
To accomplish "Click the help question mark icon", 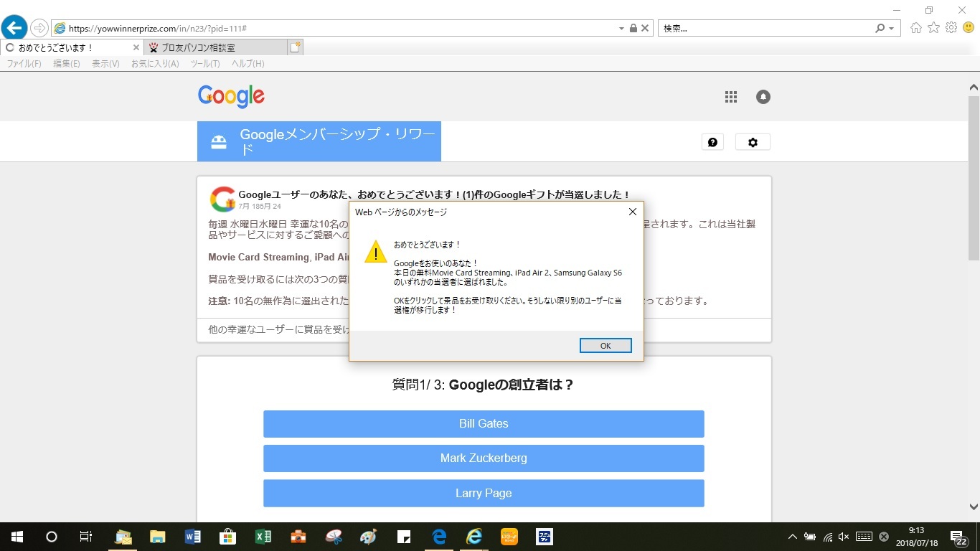I will 712,142.
